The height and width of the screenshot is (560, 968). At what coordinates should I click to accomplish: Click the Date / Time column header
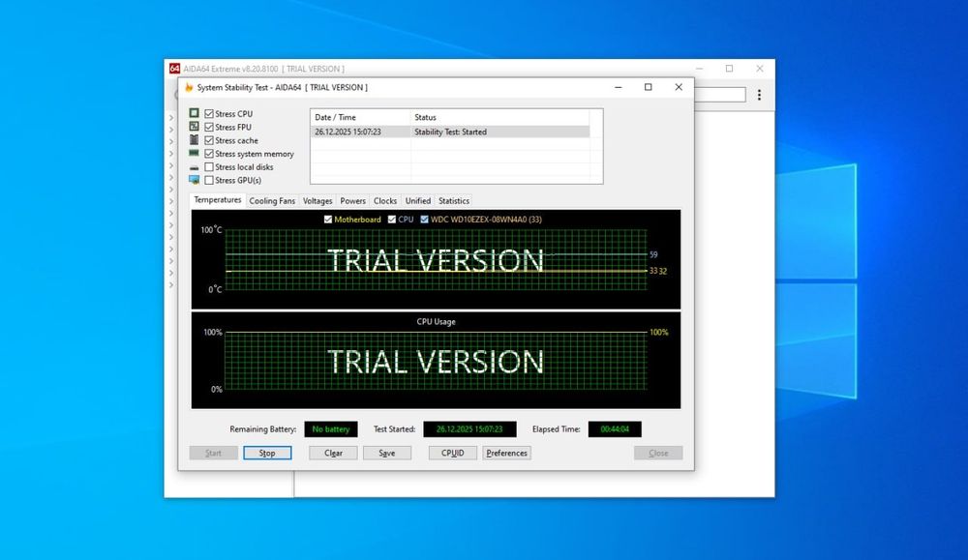click(x=360, y=117)
